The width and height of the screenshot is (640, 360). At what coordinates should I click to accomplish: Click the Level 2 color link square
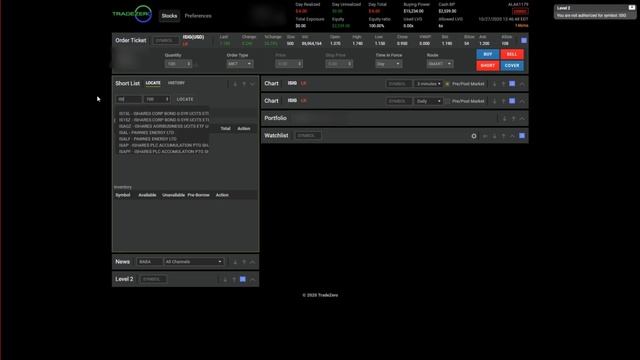coord(243,279)
